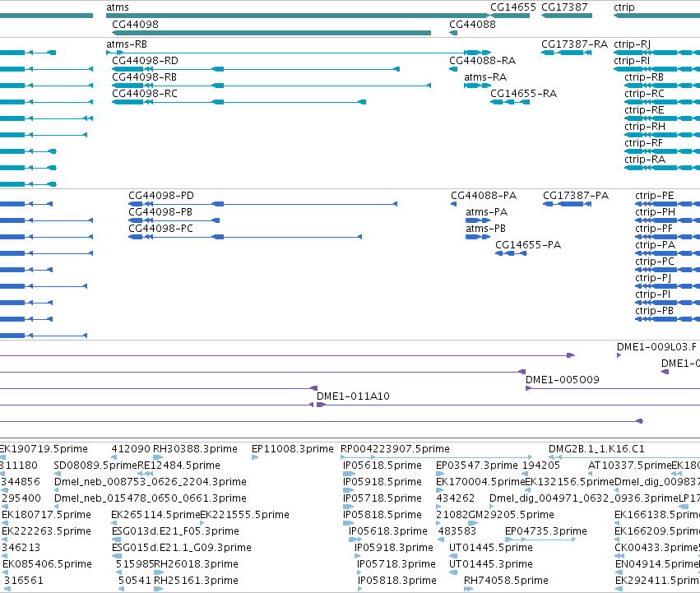Image resolution: width=700 pixels, height=593 pixels.
Task: Select EST UT01445.5prime
Action: pyautogui.click(x=452, y=556)
